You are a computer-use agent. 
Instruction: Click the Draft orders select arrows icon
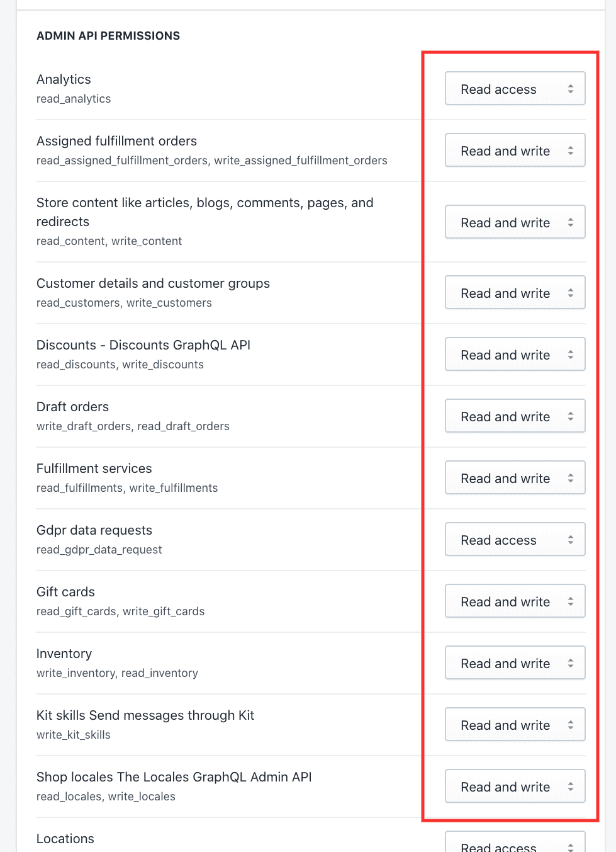571,416
